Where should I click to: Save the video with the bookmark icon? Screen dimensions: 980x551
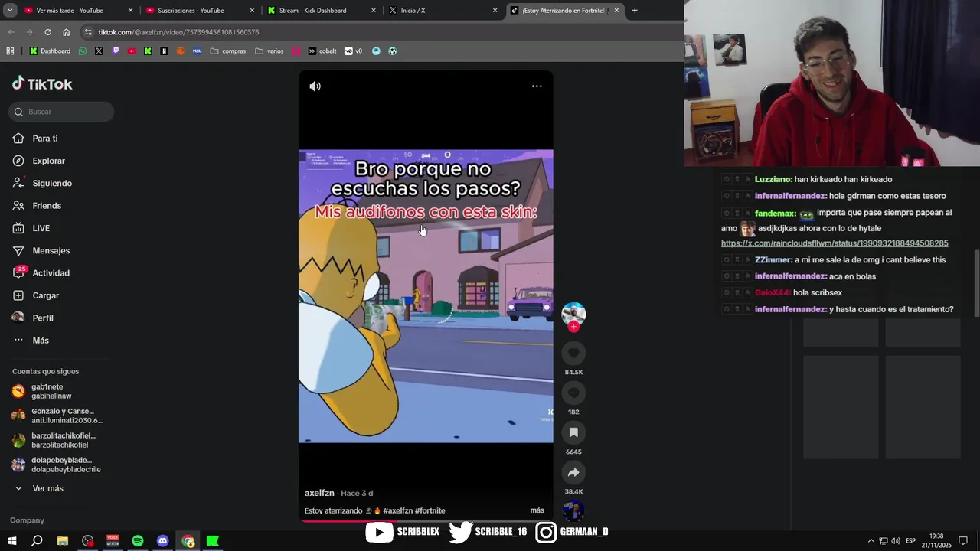coord(573,432)
